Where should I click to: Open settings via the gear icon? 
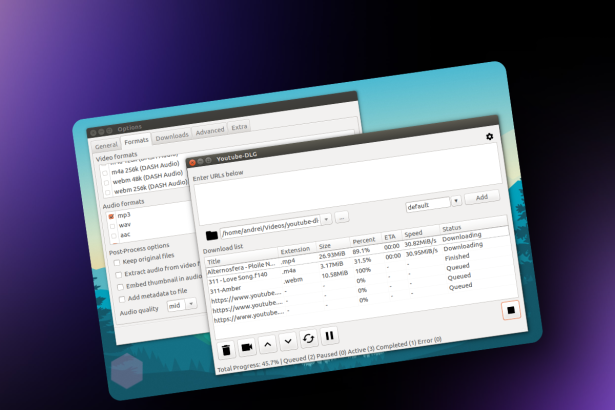[x=489, y=137]
